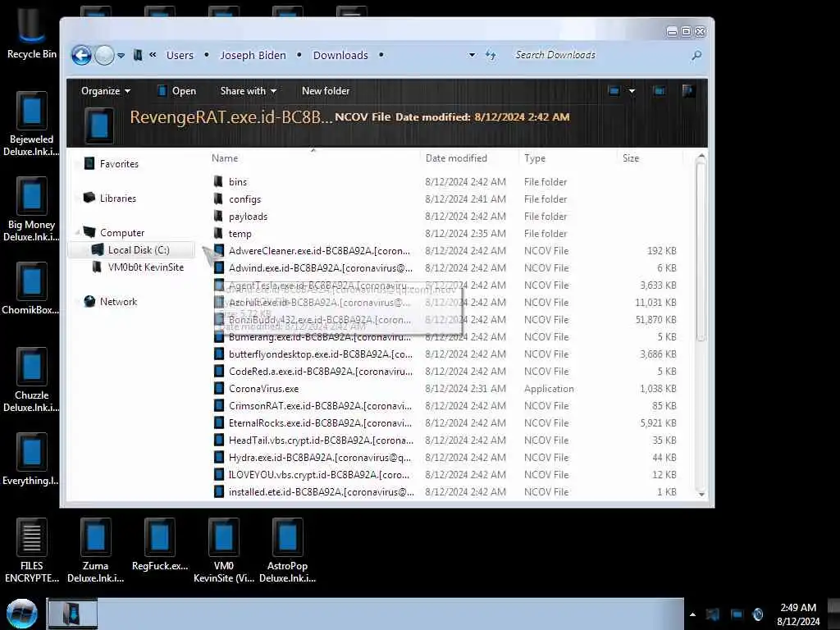Viewport: 840px width, 630px height.
Task: Click the search magnifier icon
Action: pyautogui.click(x=696, y=55)
